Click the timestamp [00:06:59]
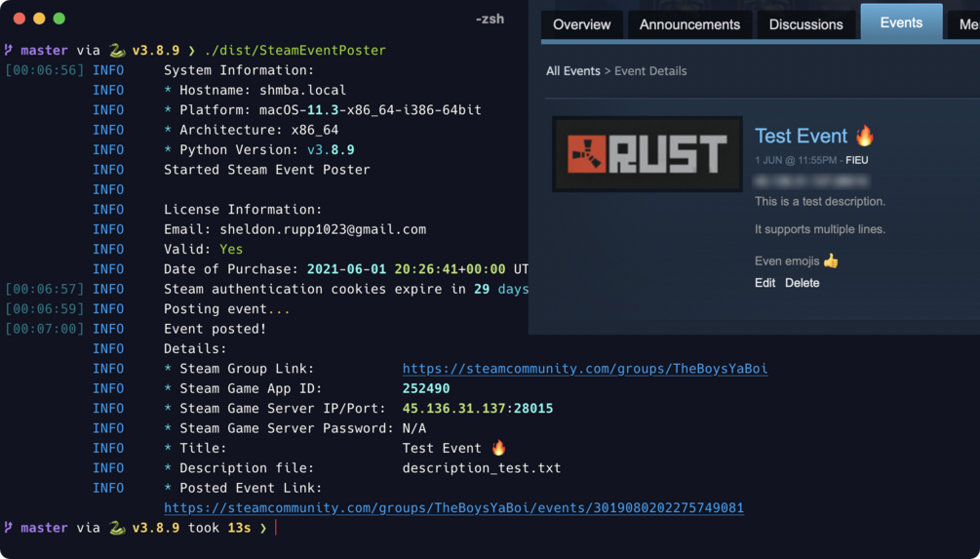This screenshot has height=559, width=980. (x=45, y=309)
